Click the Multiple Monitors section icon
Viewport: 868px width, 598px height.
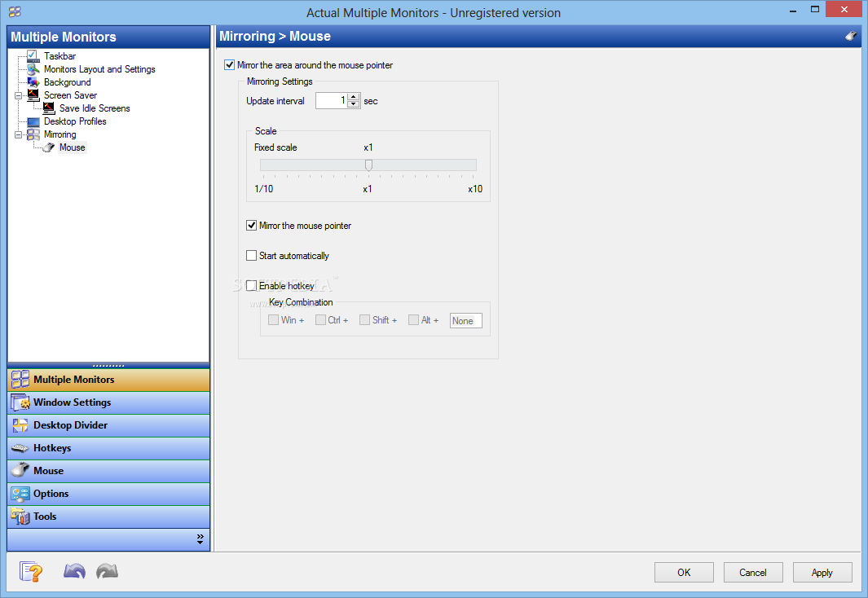(20, 380)
